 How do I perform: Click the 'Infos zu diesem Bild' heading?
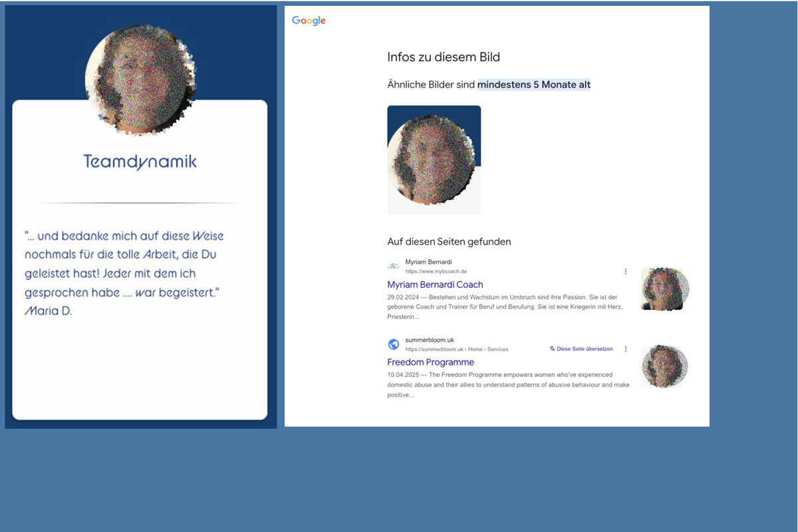(443, 57)
